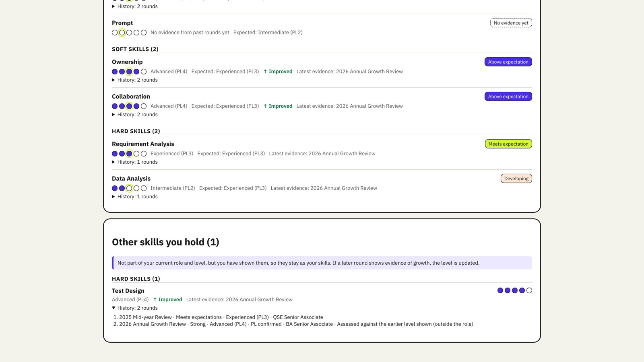The width and height of the screenshot is (644, 362).
Task: Click the Data Analysis skill title
Action: point(131,179)
